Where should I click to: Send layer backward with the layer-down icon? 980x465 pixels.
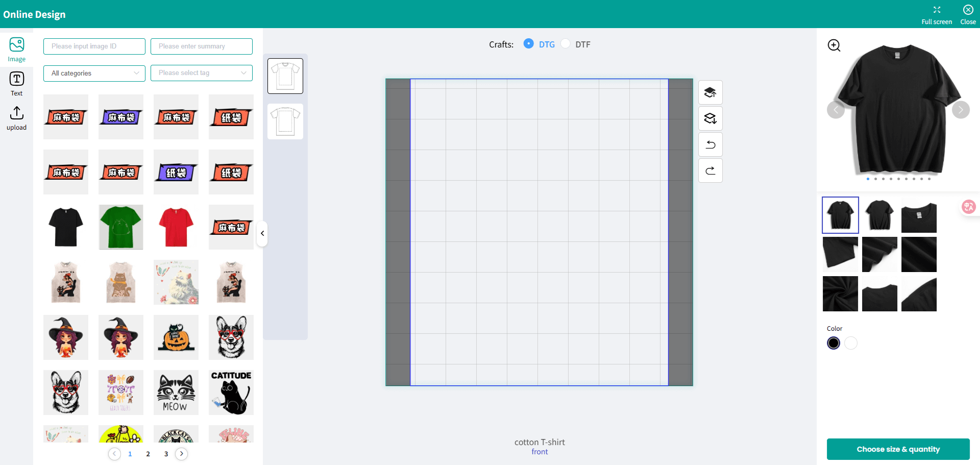[710, 118]
